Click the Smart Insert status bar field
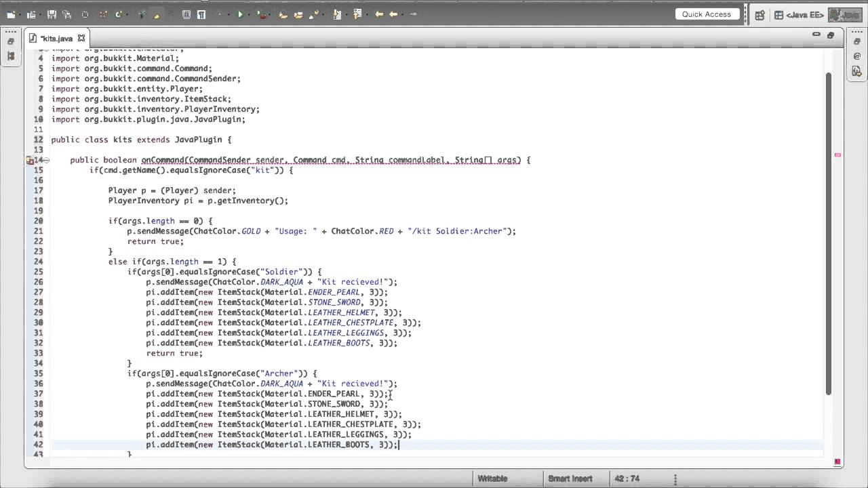Image resolution: width=868 pixels, height=488 pixels. click(570, 479)
